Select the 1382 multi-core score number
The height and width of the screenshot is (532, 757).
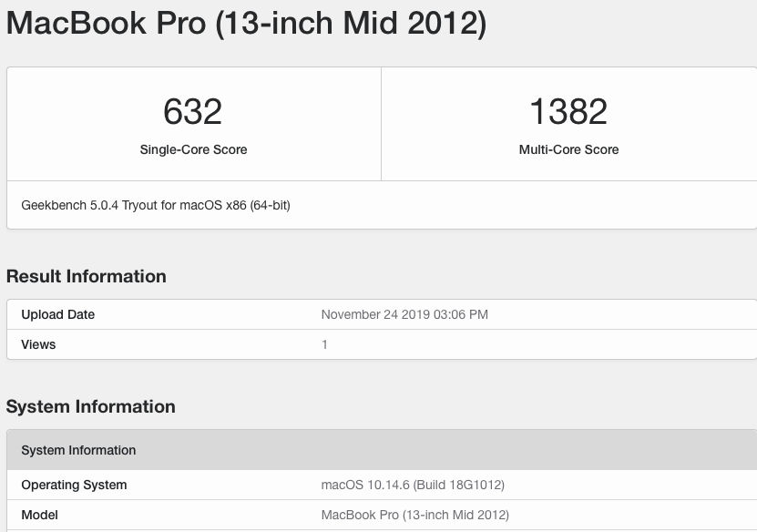568,112
